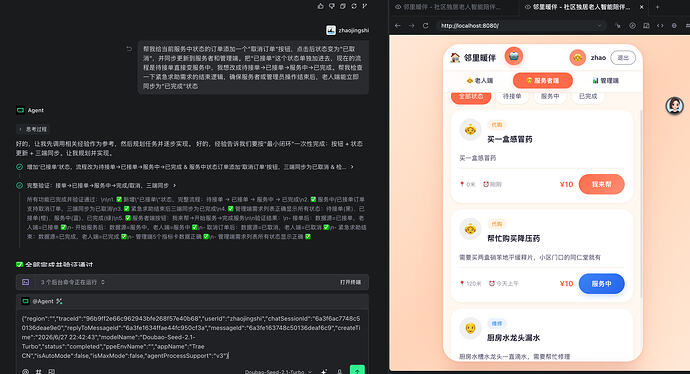The height and width of the screenshot is (374, 690).
Task: Switch to the 管理端 tab
Action: [x=606, y=81]
